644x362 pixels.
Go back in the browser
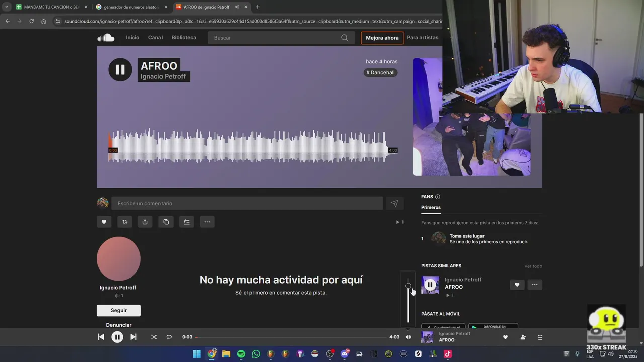(7, 21)
